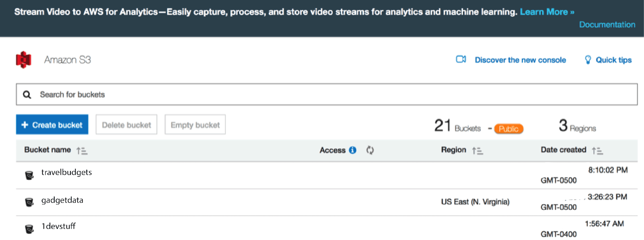Image resolution: width=644 pixels, height=240 pixels.
Task: Click the 3 Regions count
Action: coord(577,125)
